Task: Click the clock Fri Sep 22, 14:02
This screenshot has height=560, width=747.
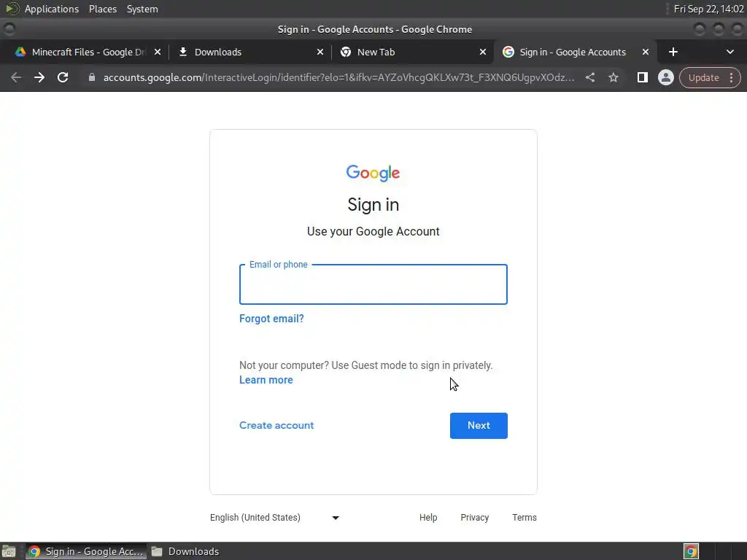Action: [x=708, y=9]
